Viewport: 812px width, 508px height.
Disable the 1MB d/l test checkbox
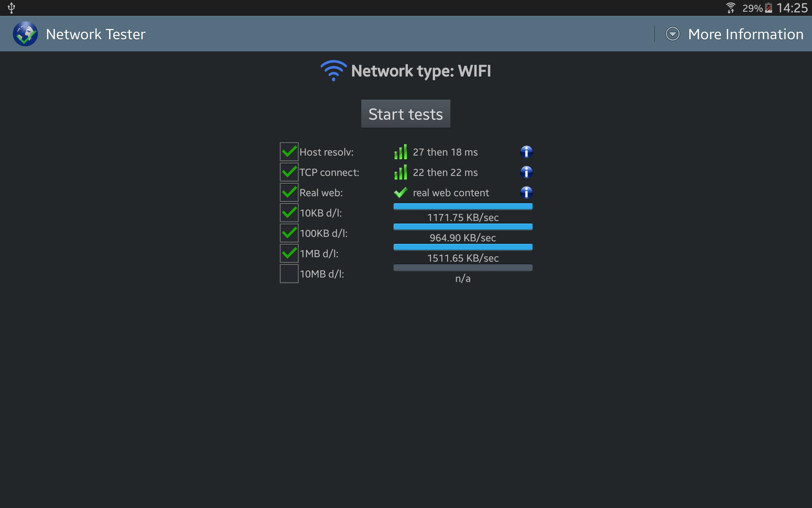[289, 253]
